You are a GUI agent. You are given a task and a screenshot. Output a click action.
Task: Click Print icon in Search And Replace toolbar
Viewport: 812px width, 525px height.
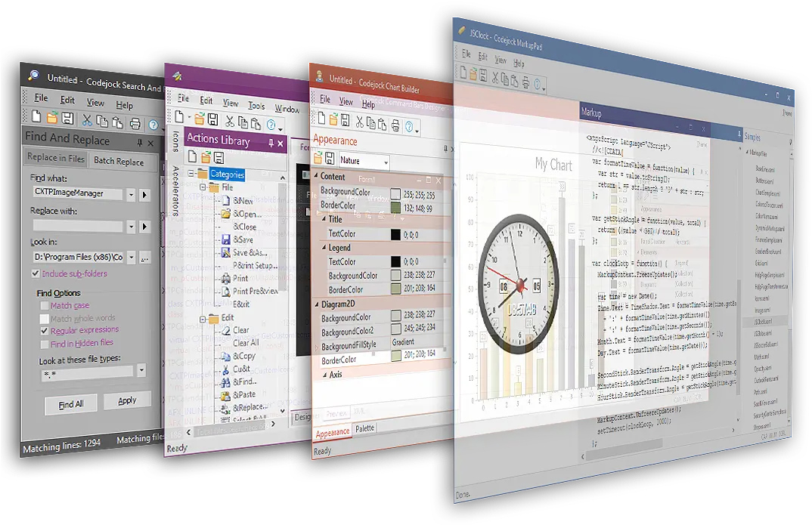click(135, 123)
